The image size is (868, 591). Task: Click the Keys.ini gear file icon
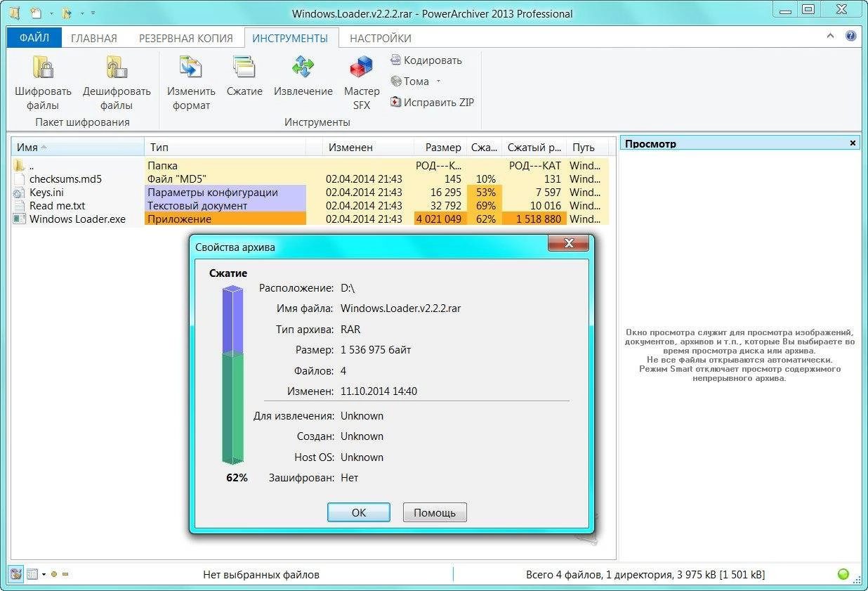point(19,193)
